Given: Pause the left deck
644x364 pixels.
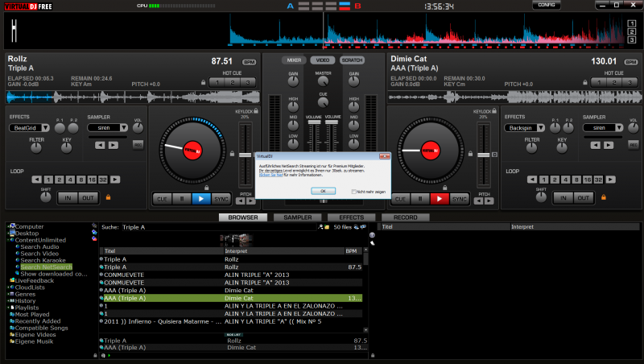Looking at the screenshot, I should coord(182,199).
